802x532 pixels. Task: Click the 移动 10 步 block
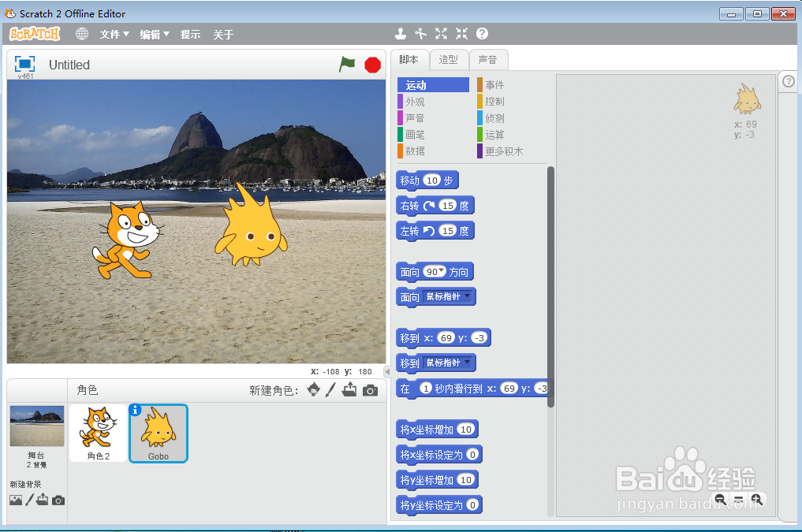tap(427, 180)
